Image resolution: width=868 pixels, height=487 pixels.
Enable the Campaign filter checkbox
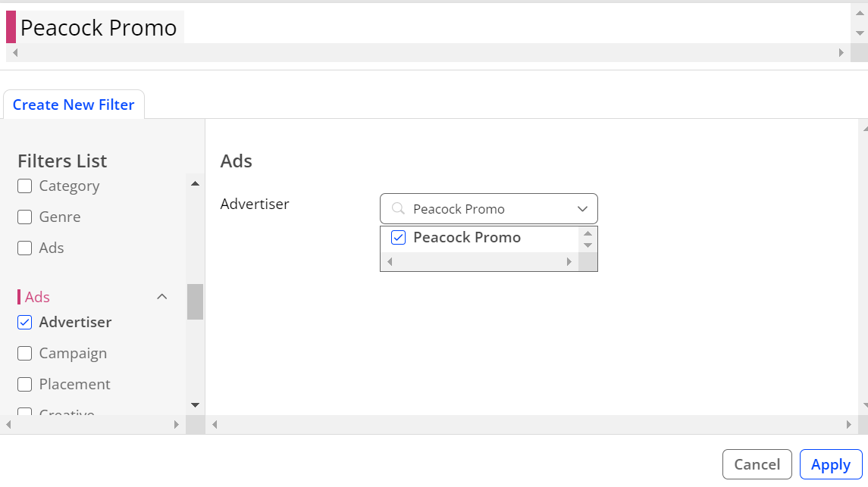click(24, 353)
